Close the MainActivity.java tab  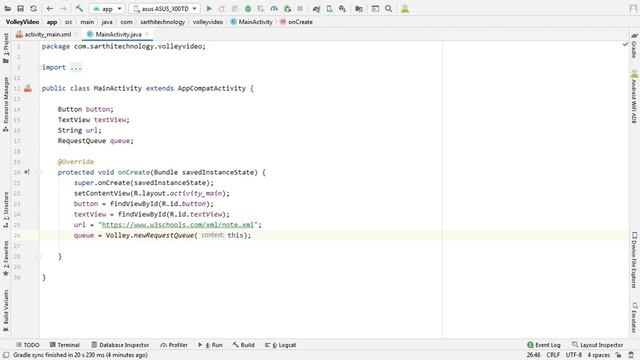(x=147, y=34)
